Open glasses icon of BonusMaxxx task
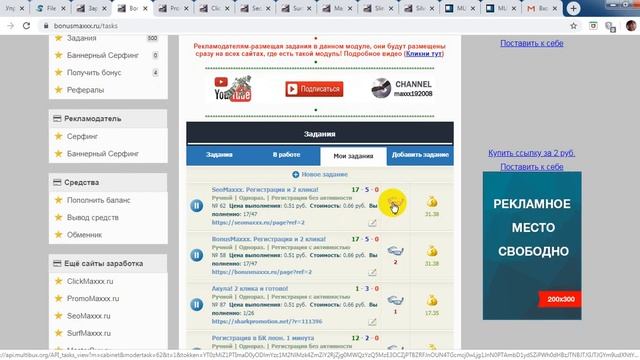The height and width of the screenshot is (360, 640). [x=395, y=251]
